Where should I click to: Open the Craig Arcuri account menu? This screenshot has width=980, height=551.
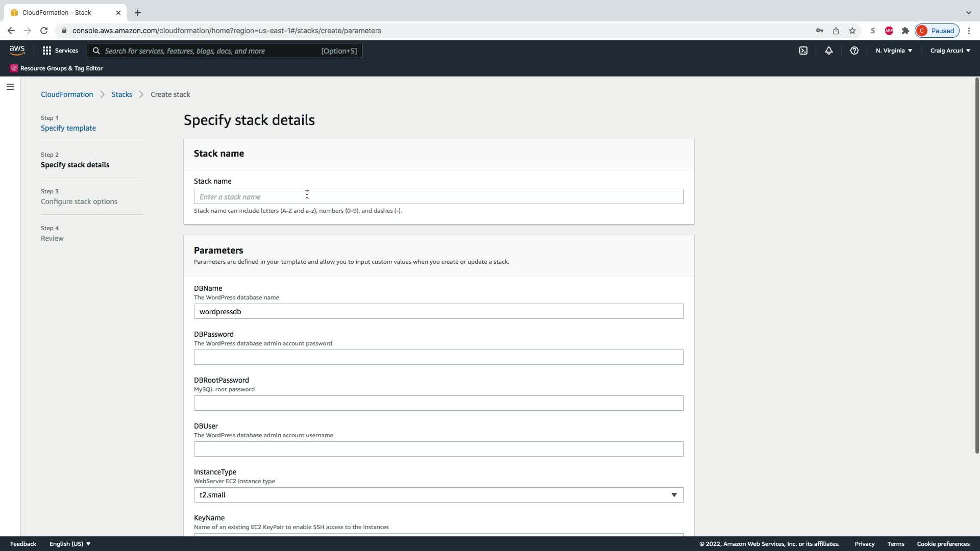coord(950,51)
